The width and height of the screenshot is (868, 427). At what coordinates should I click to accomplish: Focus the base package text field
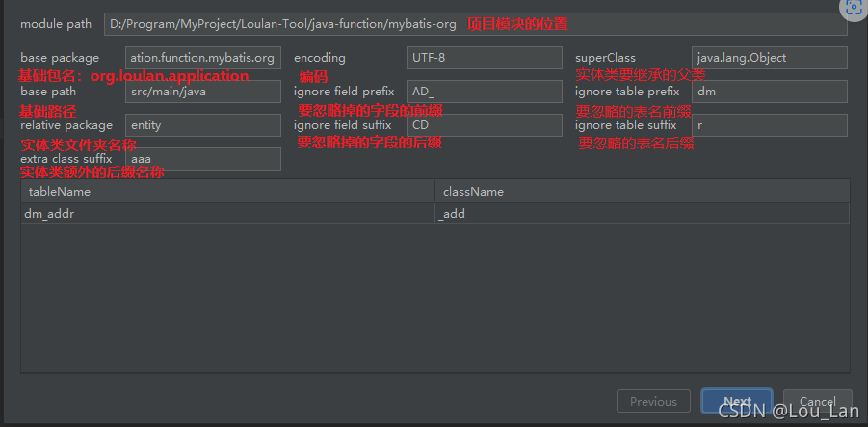click(x=203, y=58)
